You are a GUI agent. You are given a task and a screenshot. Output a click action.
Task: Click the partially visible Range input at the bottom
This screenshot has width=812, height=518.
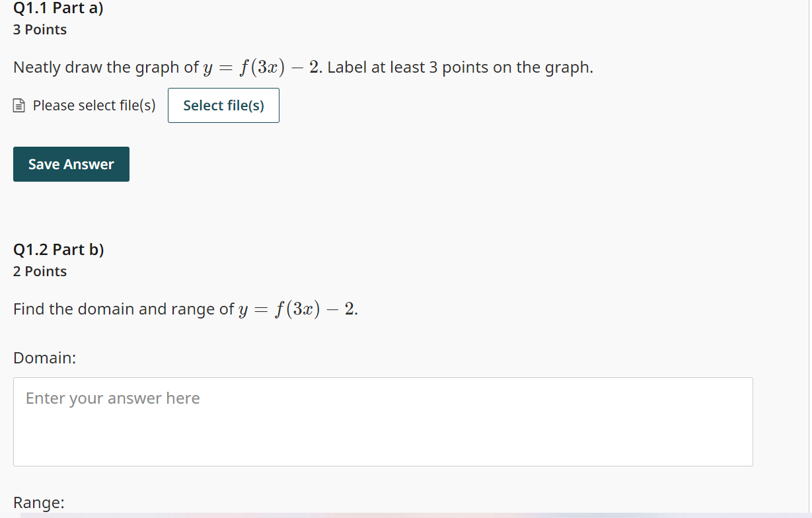tap(383, 515)
